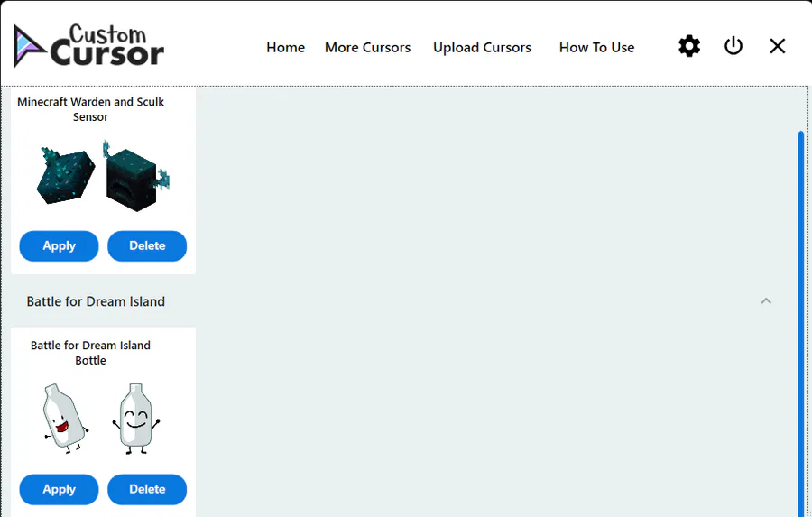Click the Minecraft Warden and Sculk Sensor title
The height and width of the screenshot is (517, 812).
pyautogui.click(x=90, y=109)
